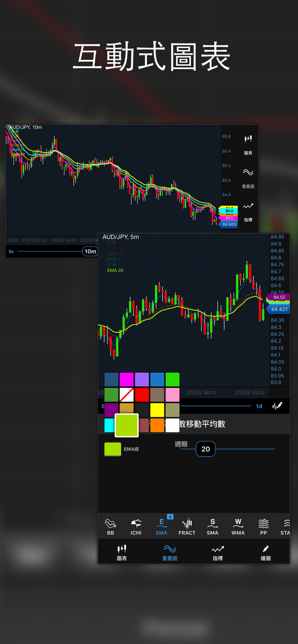Open the 繪圖 drawing tab
298x644 pixels.
[266, 552]
